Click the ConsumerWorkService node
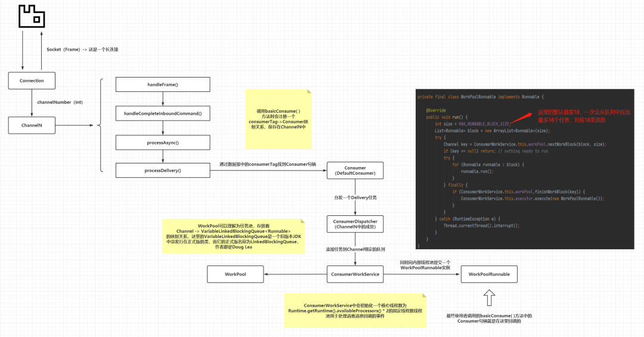644x337 pixels. click(x=355, y=274)
